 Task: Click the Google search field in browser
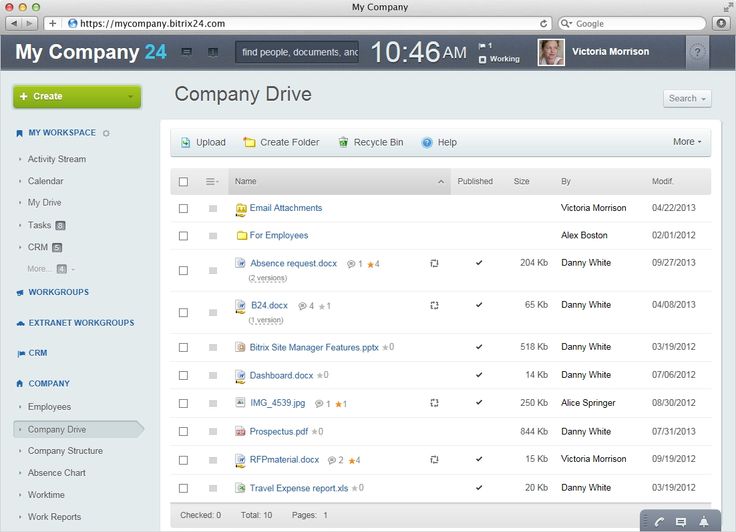(x=632, y=23)
